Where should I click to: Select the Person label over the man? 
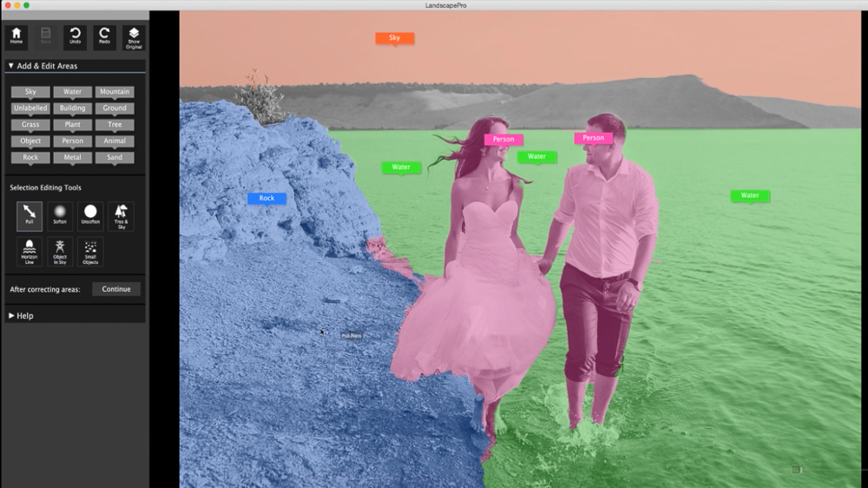(593, 137)
